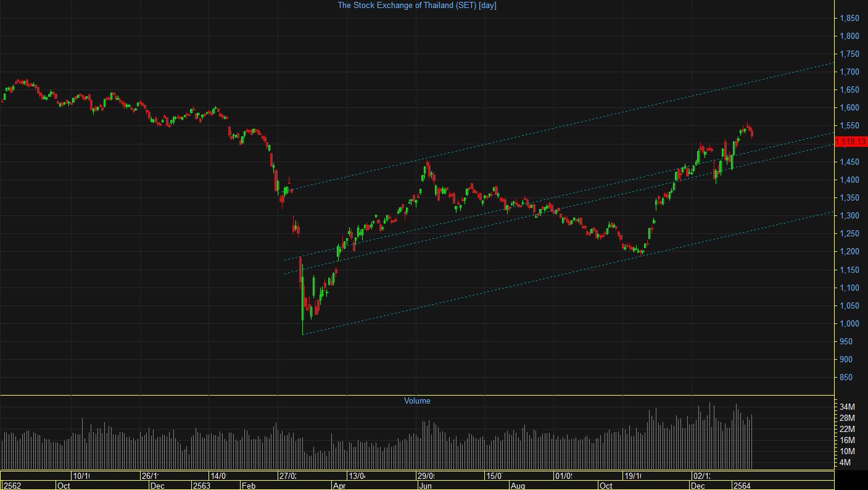Click the 1,400 price axis label
The width and height of the screenshot is (868, 490).
pyautogui.click(x=849, y=180)
